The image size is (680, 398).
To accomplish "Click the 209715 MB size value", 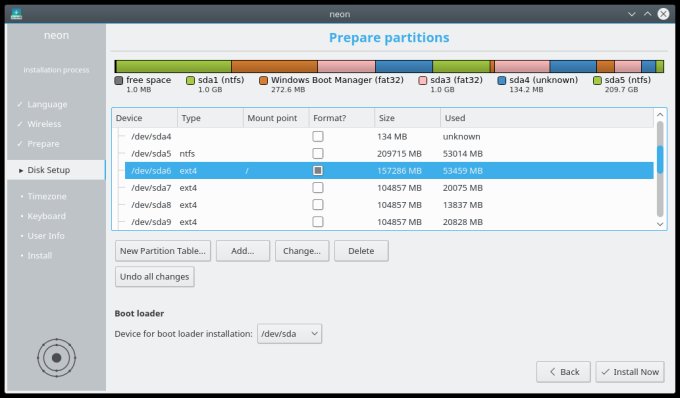I will tap(399, 153).
